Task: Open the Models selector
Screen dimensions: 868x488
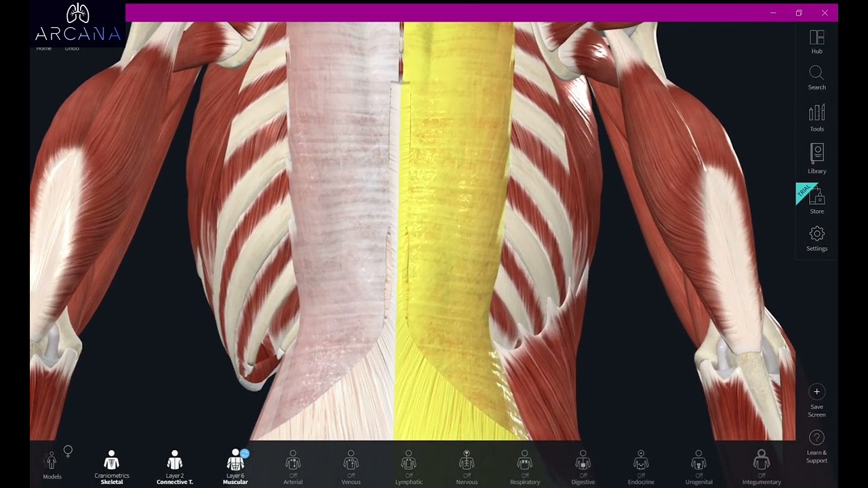Action: point(52,466)
